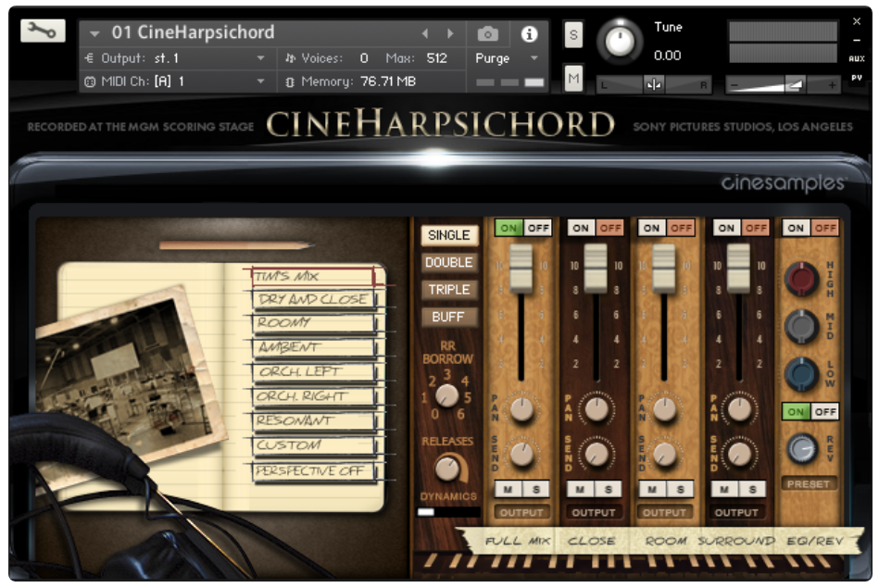Screen dimensions: 879x588
Task: Click the Close channel pan knob
Action: pos(596,409)
